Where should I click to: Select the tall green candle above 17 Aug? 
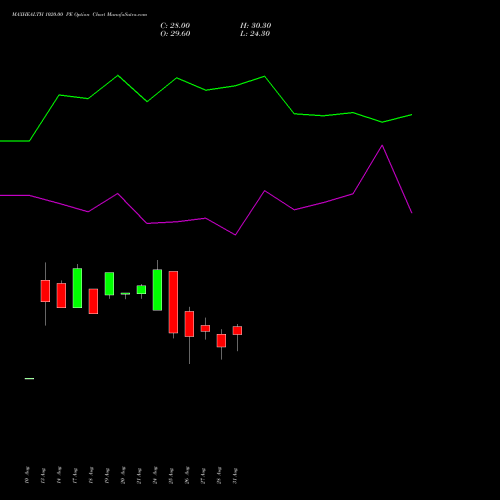(77, 288)
